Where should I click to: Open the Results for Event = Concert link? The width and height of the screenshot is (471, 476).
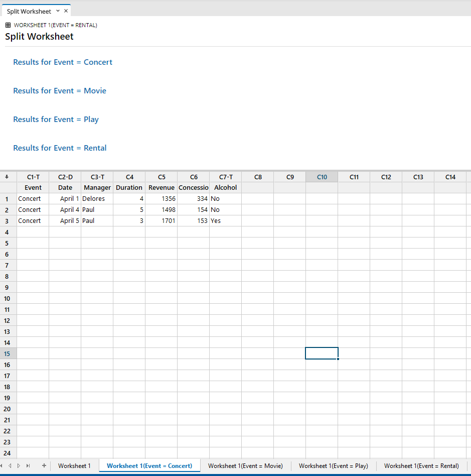pos(62,62)
